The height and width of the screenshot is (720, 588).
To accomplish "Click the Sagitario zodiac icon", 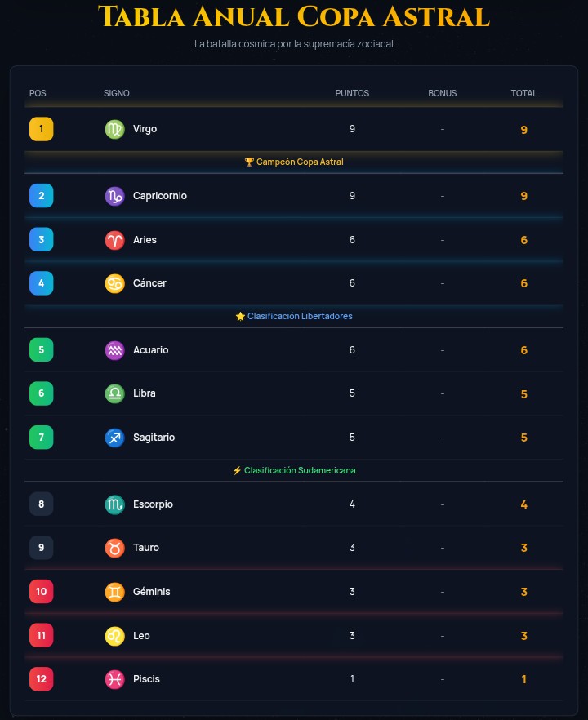I will coord(115,438).
